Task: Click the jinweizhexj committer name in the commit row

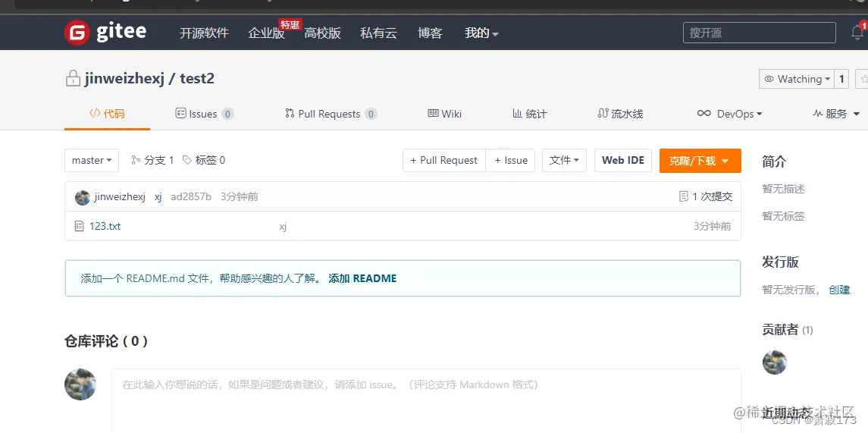Action: coord(120,196)
